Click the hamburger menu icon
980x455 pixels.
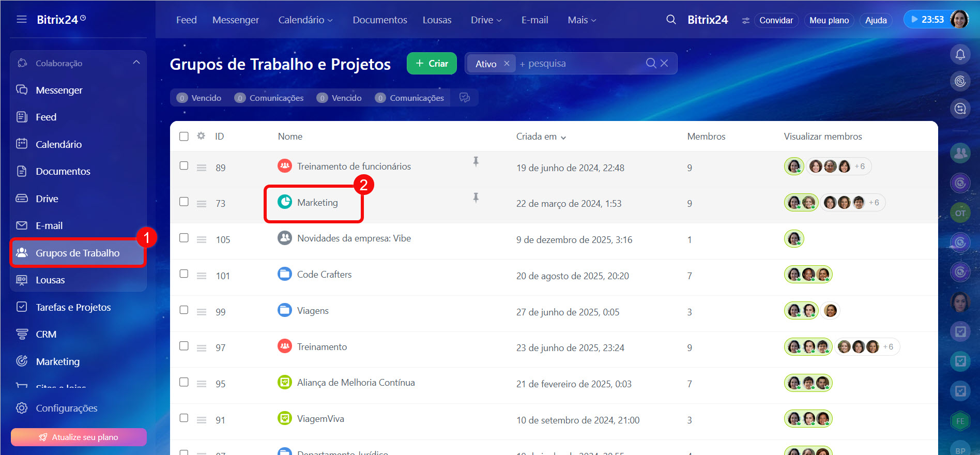pyautogui.click(x=22, y=20)
